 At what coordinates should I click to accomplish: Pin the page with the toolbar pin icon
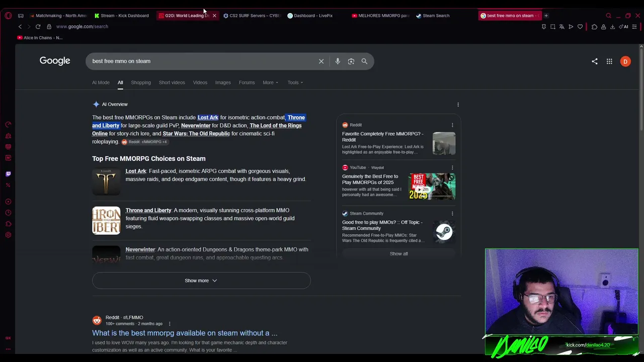click(544, 27)
